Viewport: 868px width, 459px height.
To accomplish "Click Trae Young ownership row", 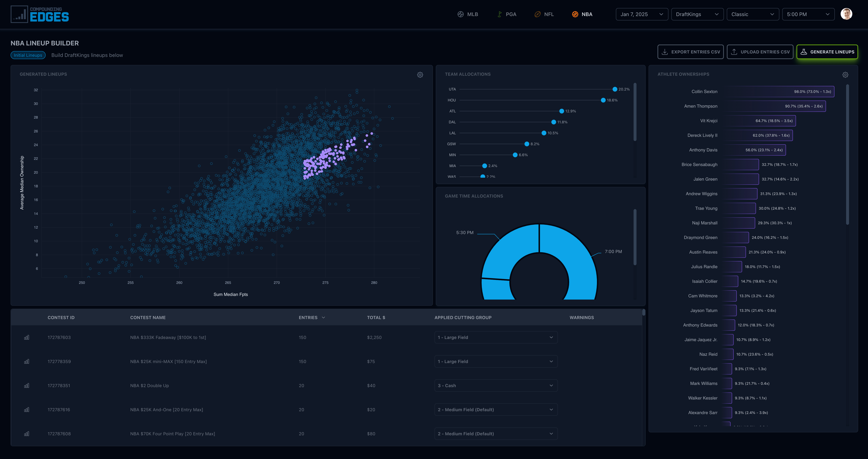I will pos(746,208).
